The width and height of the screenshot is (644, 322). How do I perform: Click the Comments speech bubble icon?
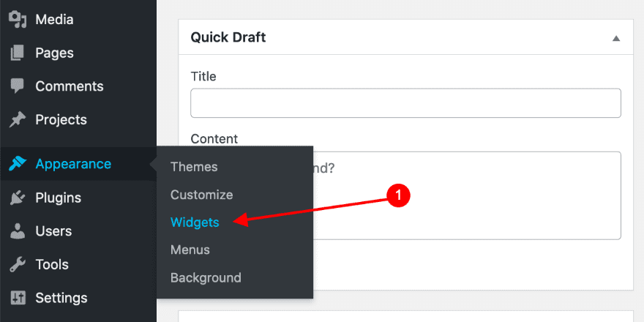(x=18, y=86)
